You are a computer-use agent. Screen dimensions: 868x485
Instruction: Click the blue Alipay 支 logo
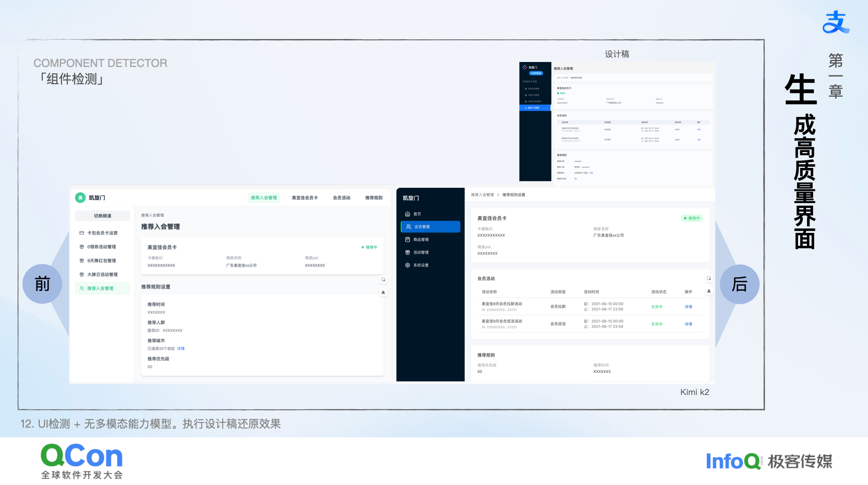(836, 22)
